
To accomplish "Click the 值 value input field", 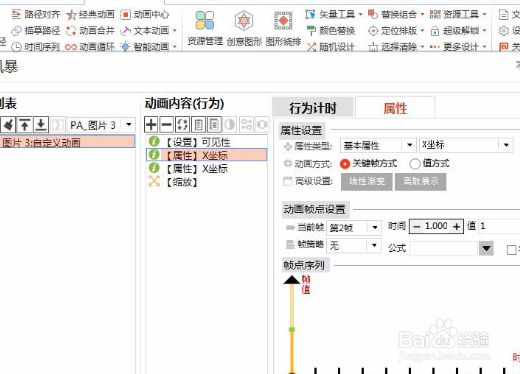I will point(499,227).
